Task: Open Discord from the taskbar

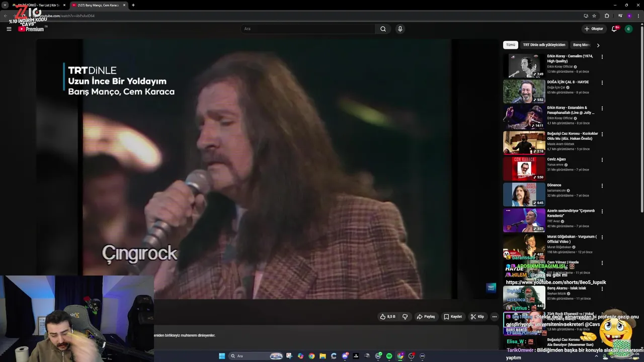Action: [345, 356]
